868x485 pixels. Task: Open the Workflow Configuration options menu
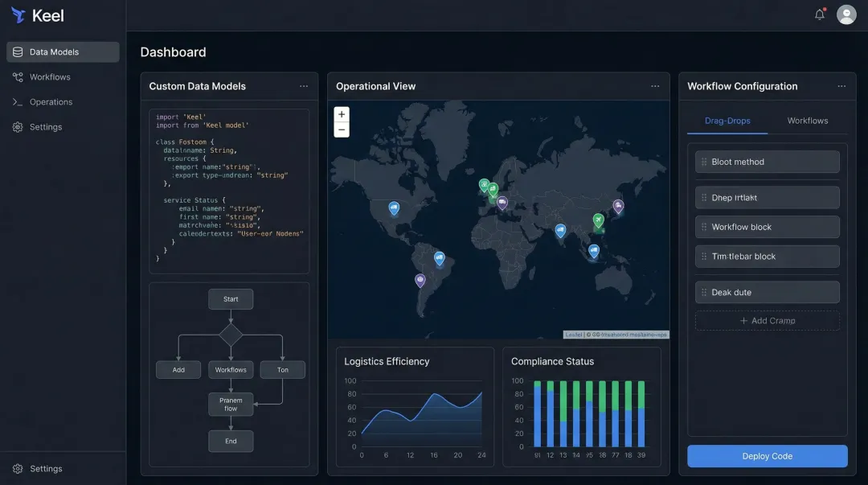841,86
